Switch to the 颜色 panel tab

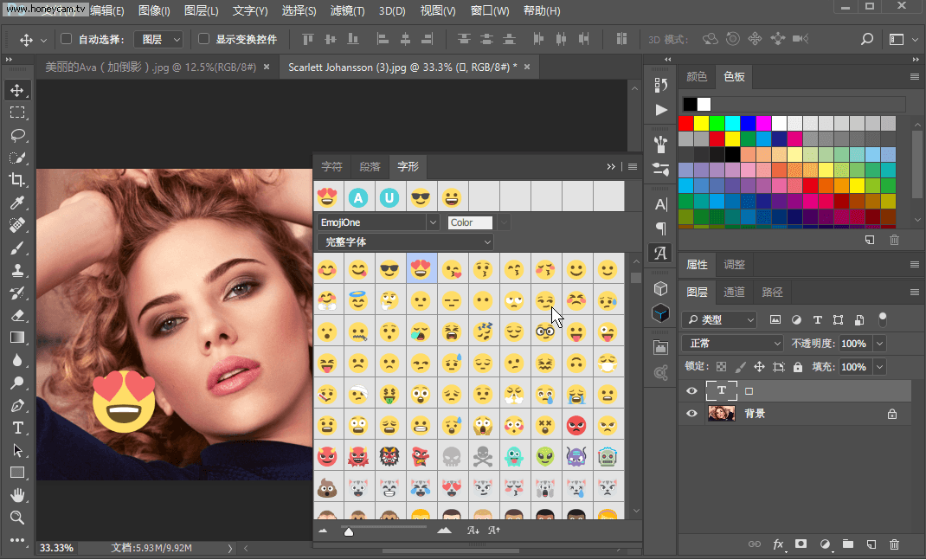[696, 76]
